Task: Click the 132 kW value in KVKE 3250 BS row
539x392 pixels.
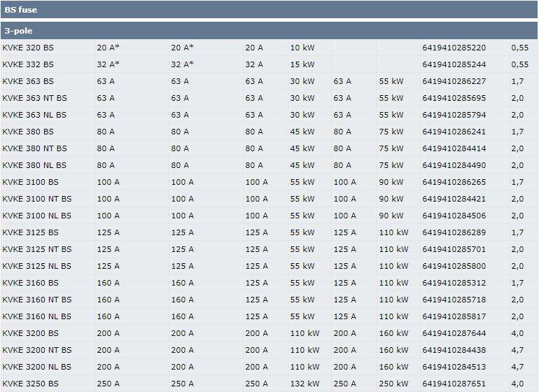Action: tap(304, 384)
